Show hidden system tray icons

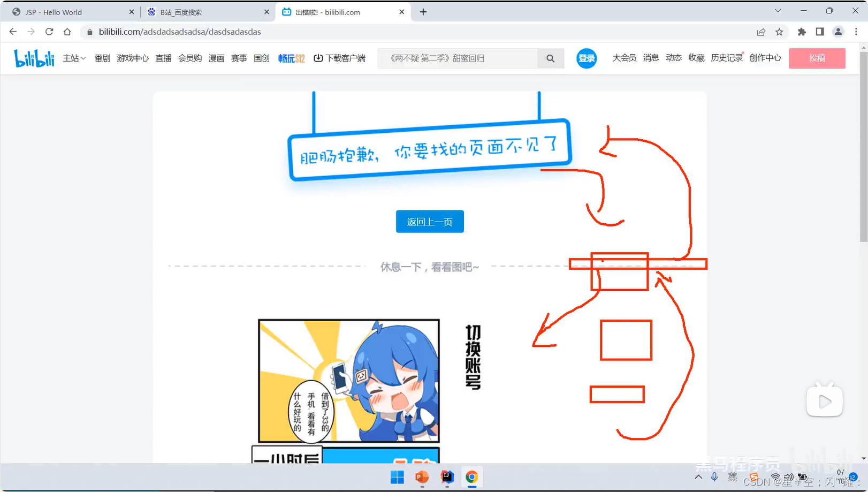coord(698,477)
